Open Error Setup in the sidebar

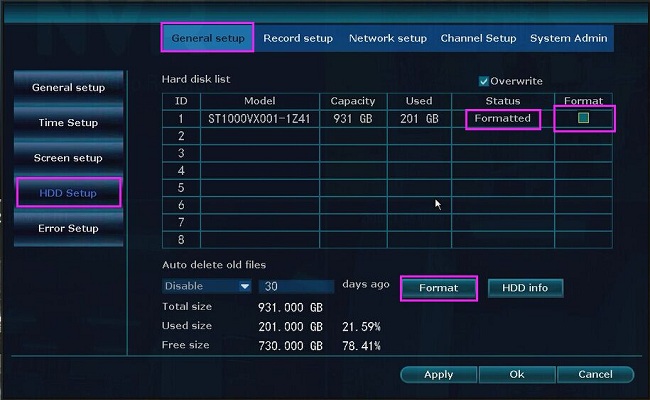click(x=68, y=228)
